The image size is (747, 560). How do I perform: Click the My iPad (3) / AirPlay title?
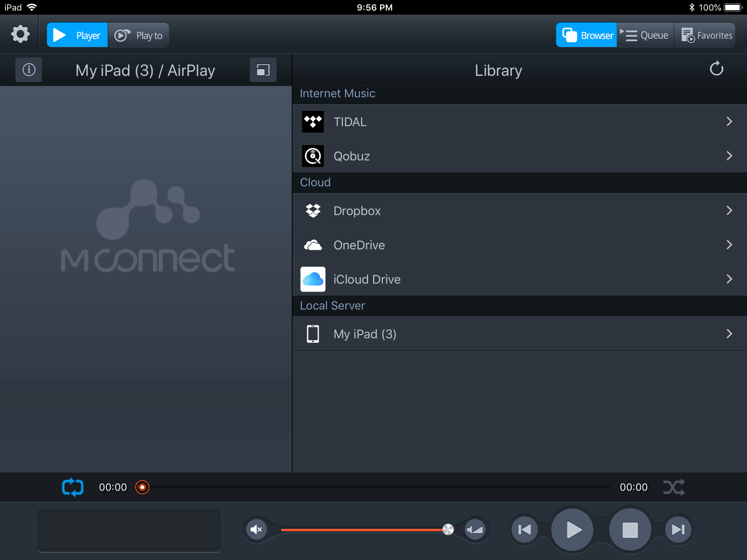145,70
